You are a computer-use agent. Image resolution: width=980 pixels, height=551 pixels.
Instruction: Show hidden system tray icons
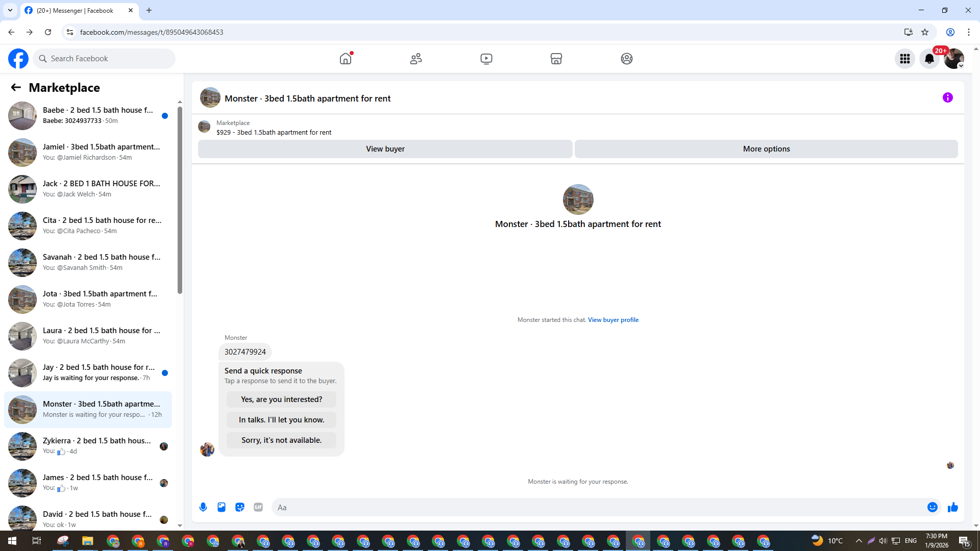(859, 541)
